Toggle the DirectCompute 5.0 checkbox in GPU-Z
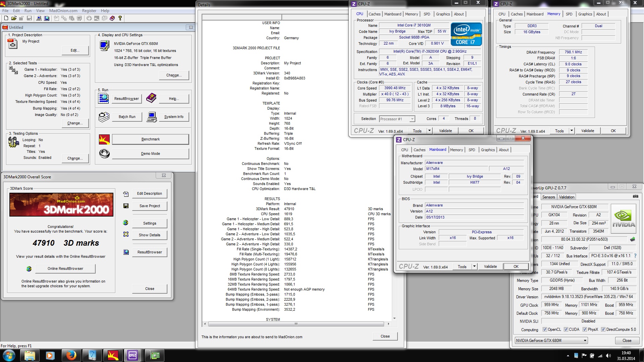 click(x=603, y=329)
